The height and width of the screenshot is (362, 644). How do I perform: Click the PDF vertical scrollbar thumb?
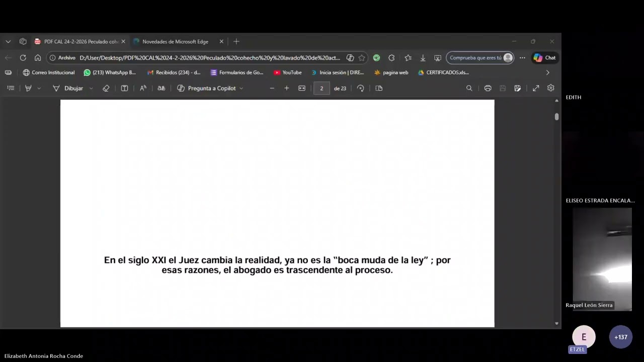click(556, 117)
